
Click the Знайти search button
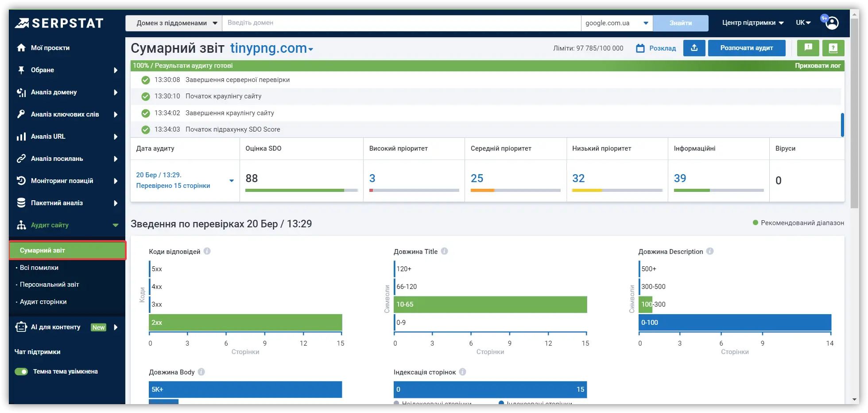point(681,23)
